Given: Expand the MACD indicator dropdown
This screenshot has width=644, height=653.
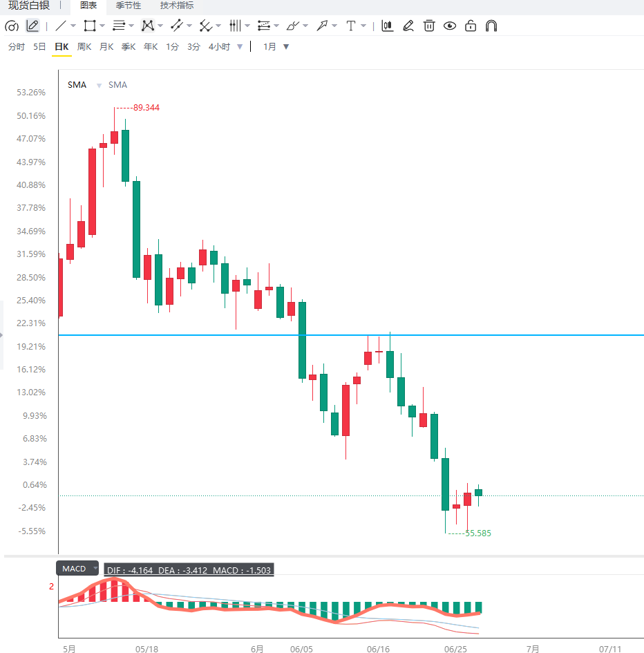Looking at the screenshot, I should coord(95,568).
